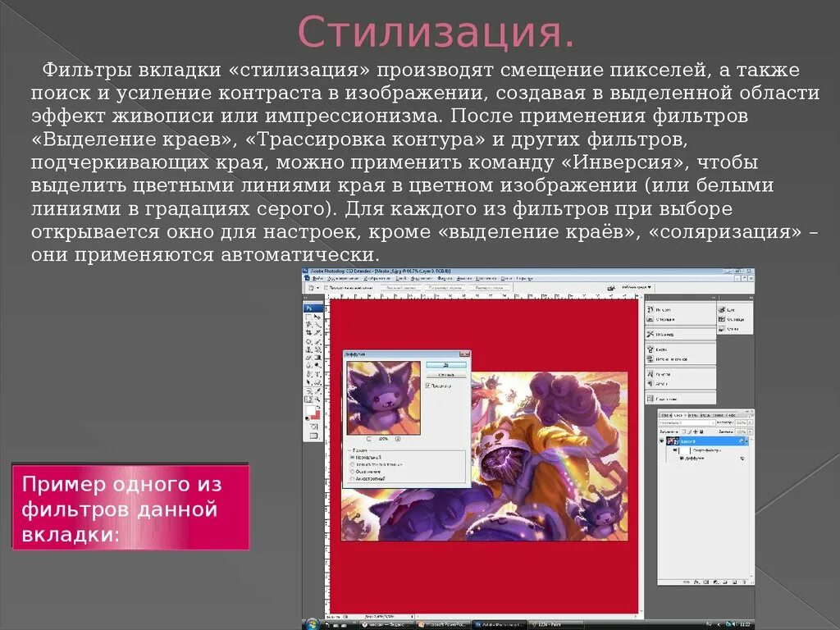Toggle Просмотр checkbox in Диффузия dialog
Image resolution: width=840 pixels, height=630 pixels.
[428, 386]
